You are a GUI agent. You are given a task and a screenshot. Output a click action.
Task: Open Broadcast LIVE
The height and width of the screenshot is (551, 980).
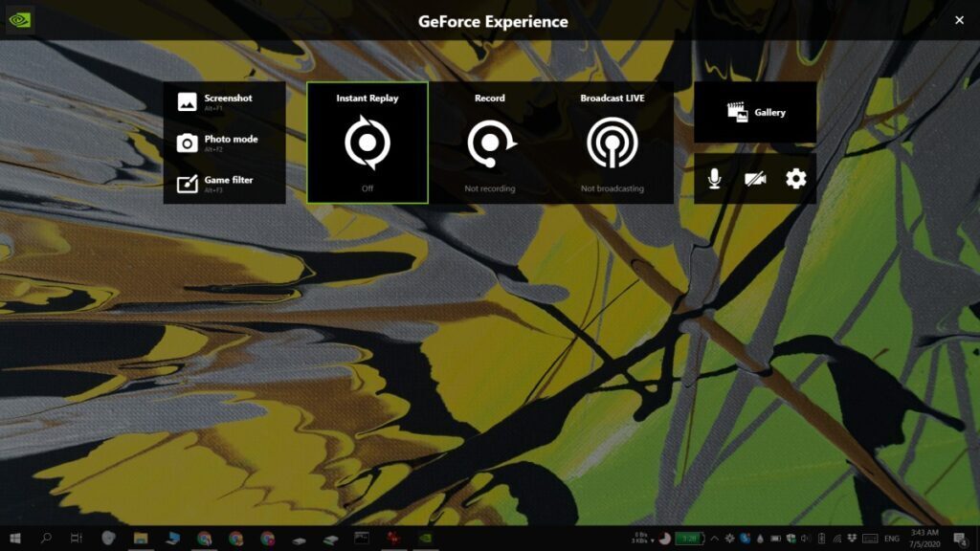[612, 143]
